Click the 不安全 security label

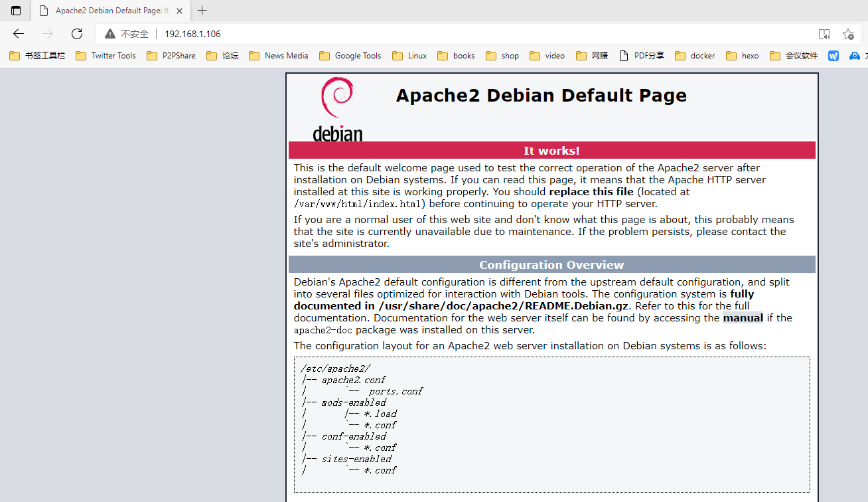(135, 34)
